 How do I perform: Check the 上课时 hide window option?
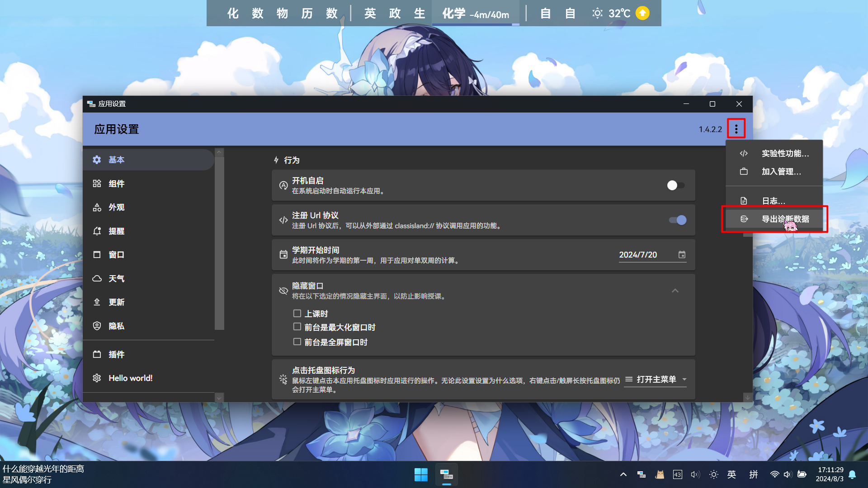pyautogui.click(x=297, y=313)
